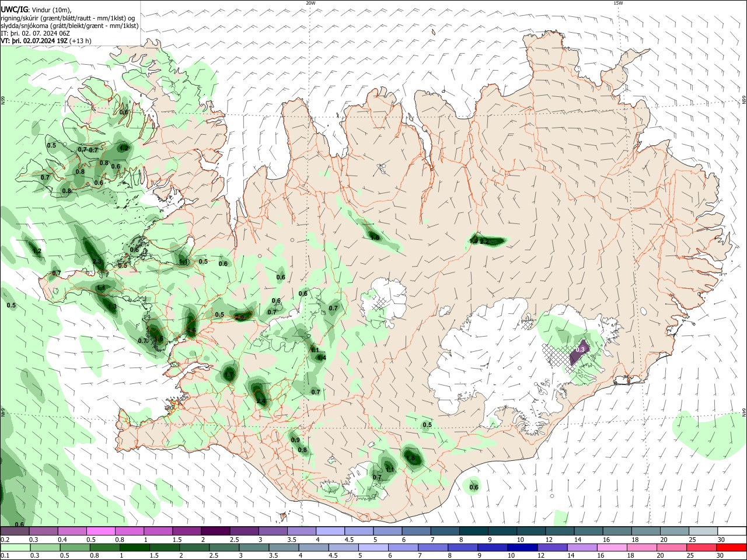Viewport: 747px width, 560px height.
Task: Pick the darkest purple snow swatch starting at 2
Action: click(x=215, y=531)
